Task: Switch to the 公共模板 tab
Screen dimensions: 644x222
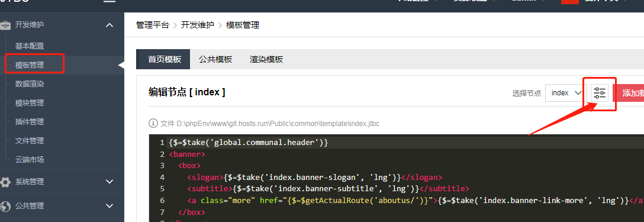Action: coord(215,59)
